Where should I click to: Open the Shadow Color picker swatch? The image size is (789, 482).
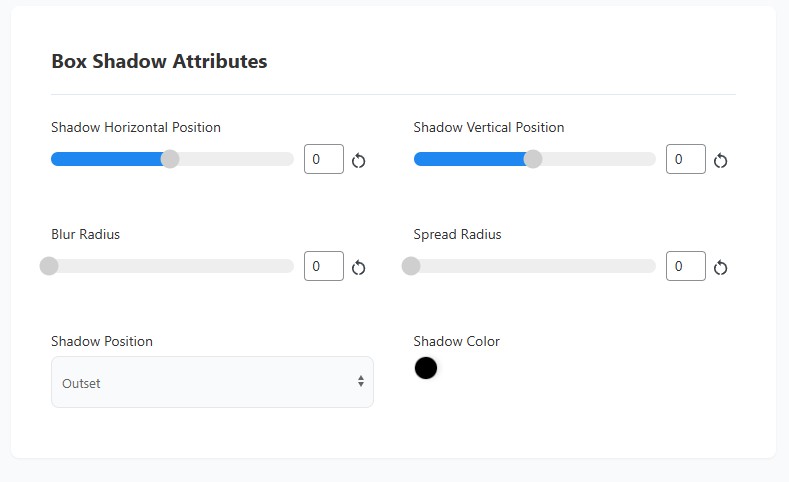click(x=426, y=368)
